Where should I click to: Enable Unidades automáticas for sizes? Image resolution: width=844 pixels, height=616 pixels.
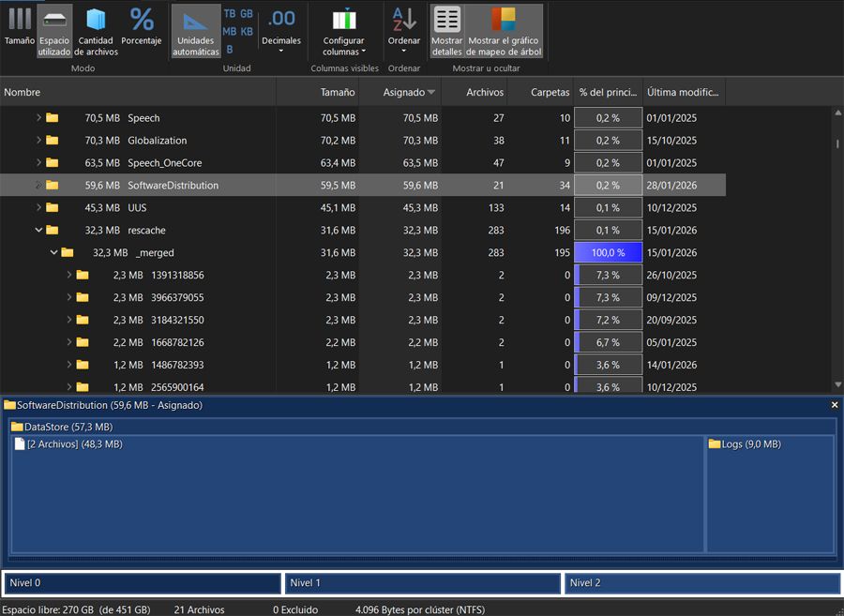click(195, 28)
